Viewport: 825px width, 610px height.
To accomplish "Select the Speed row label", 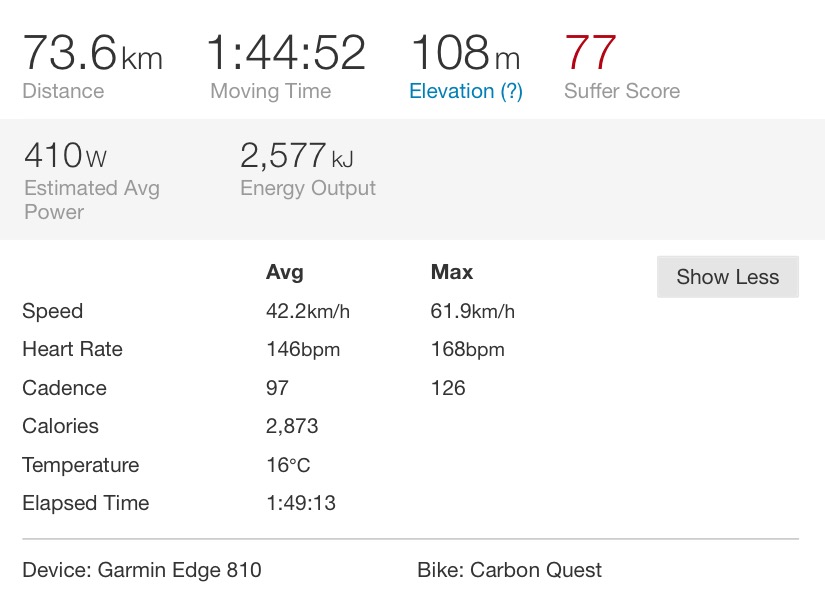I will click(52, 311).
